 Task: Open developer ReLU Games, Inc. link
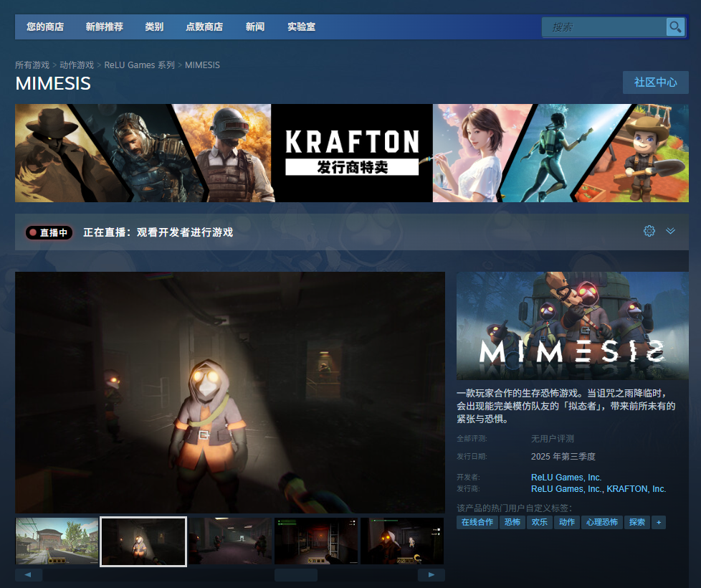566,477
